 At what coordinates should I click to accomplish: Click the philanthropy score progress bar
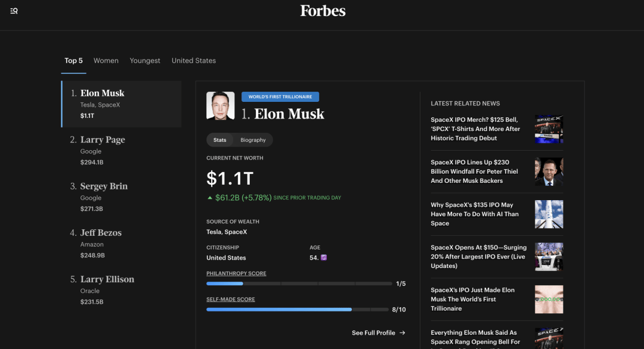coord(299,283)
